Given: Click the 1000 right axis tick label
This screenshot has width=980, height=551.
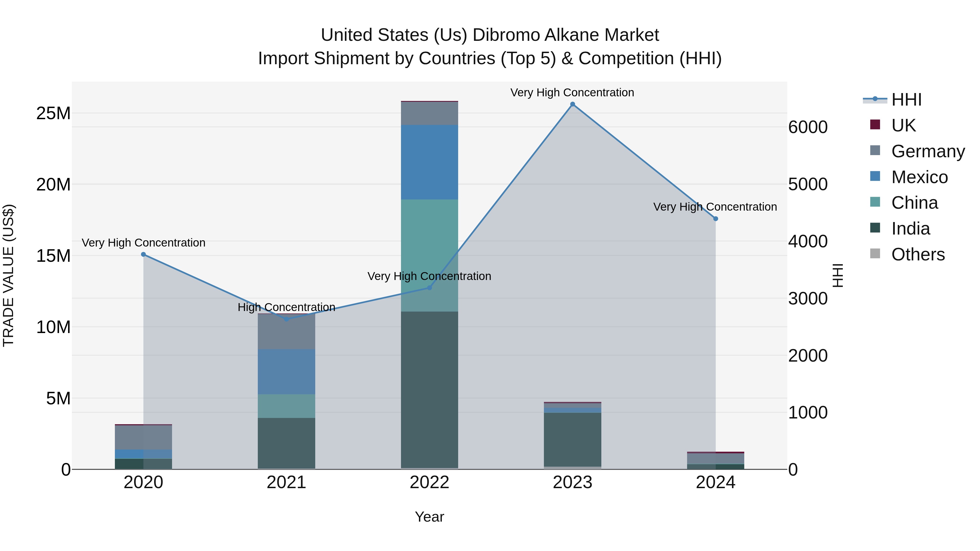Looking at the screenshot, I should coord(808,413).
